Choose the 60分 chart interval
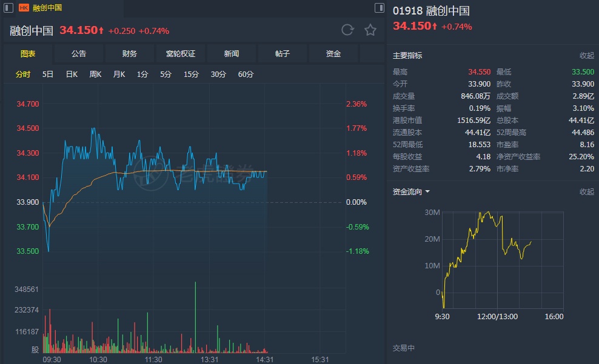The image size is (599, 364). point(246,74)
